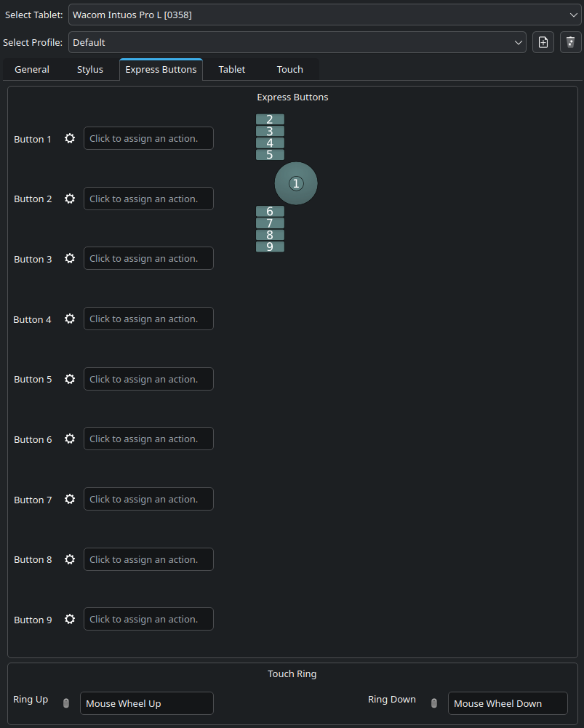
Task: Click express key 5 in tablet diagram
Action: (270, 155)
